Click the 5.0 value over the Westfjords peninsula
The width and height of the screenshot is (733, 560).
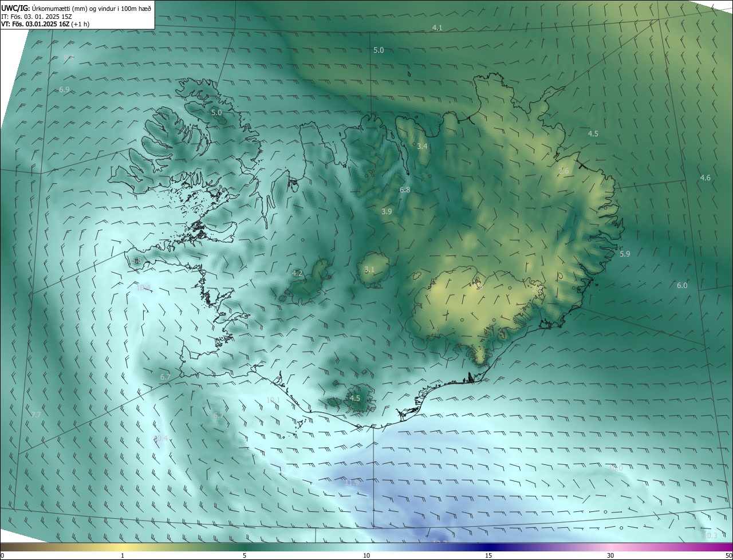(216, 113)
